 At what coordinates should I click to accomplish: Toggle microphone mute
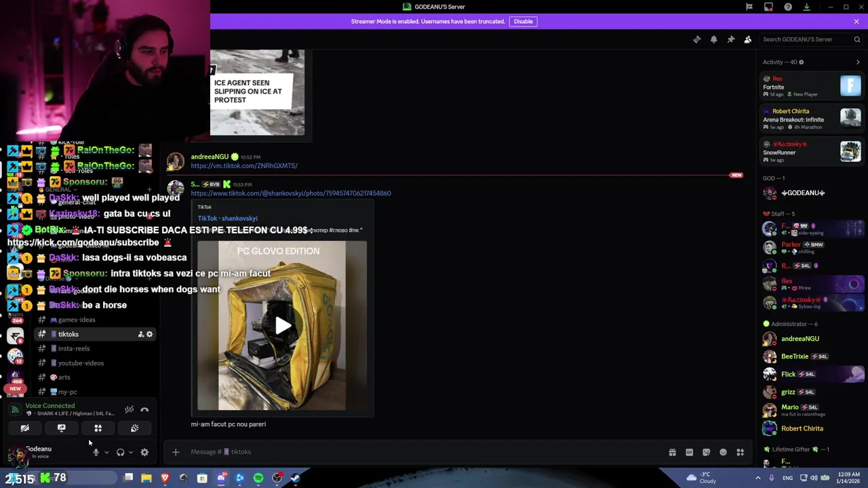tap(96, 453)
